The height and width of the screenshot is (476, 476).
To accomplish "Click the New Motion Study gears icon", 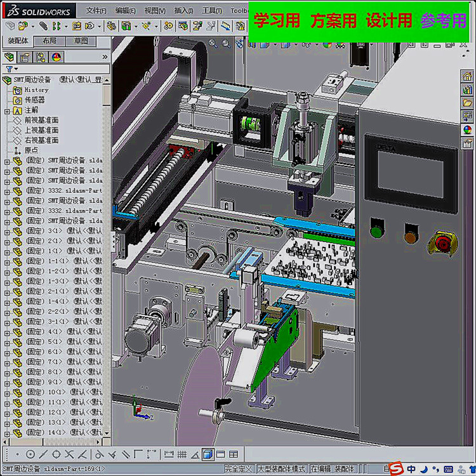I will click(168, 26).
